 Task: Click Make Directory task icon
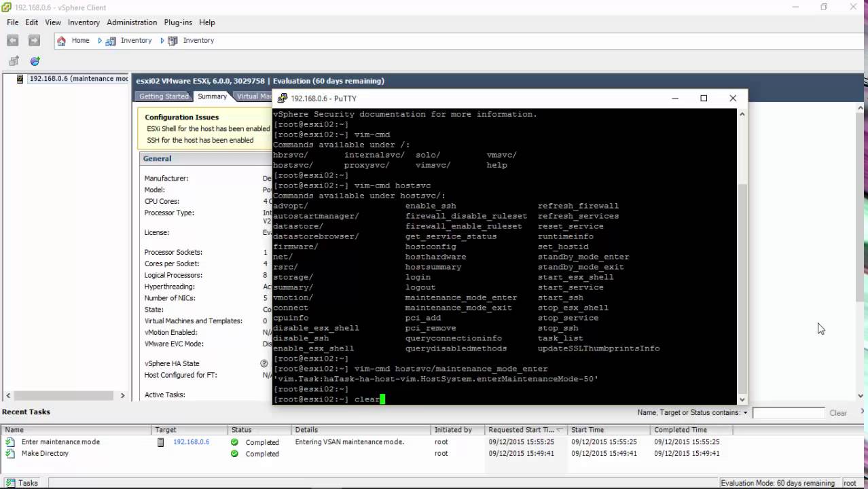[x=10, y=454]
